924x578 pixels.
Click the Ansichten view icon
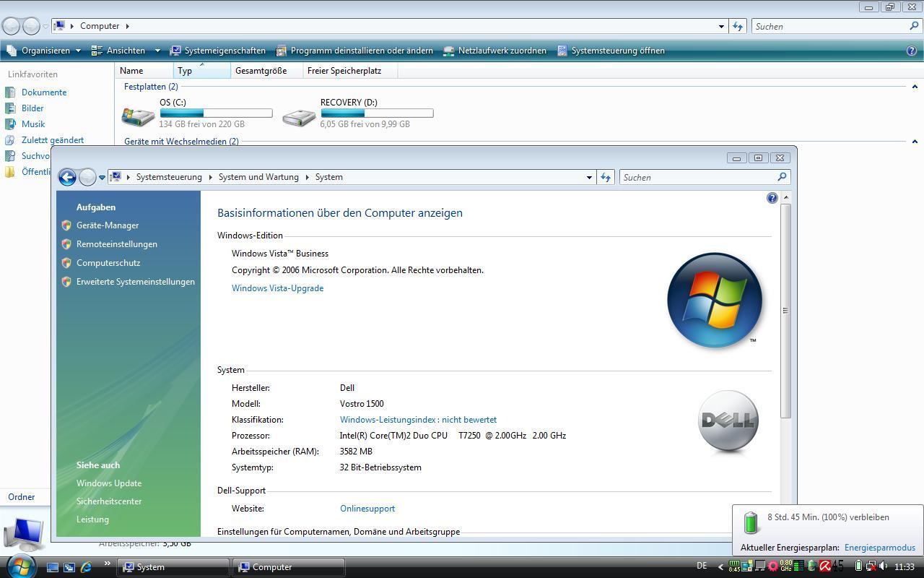coord(97,51)
